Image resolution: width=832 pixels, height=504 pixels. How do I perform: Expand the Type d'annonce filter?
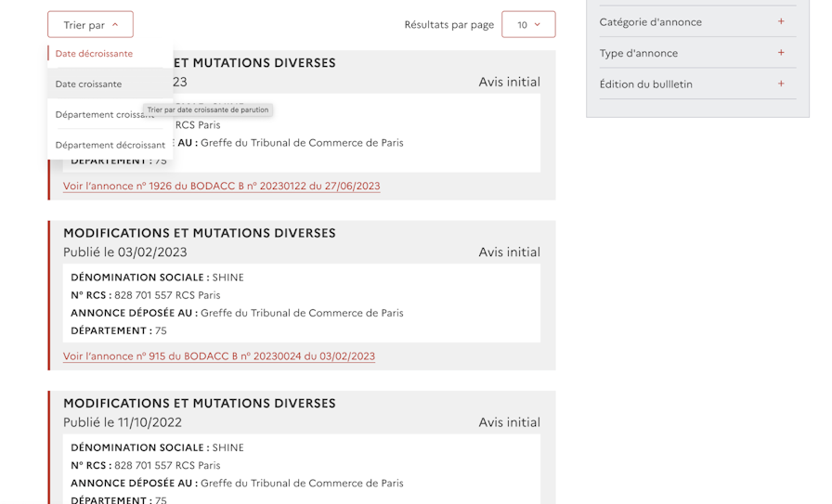[697, 53]
